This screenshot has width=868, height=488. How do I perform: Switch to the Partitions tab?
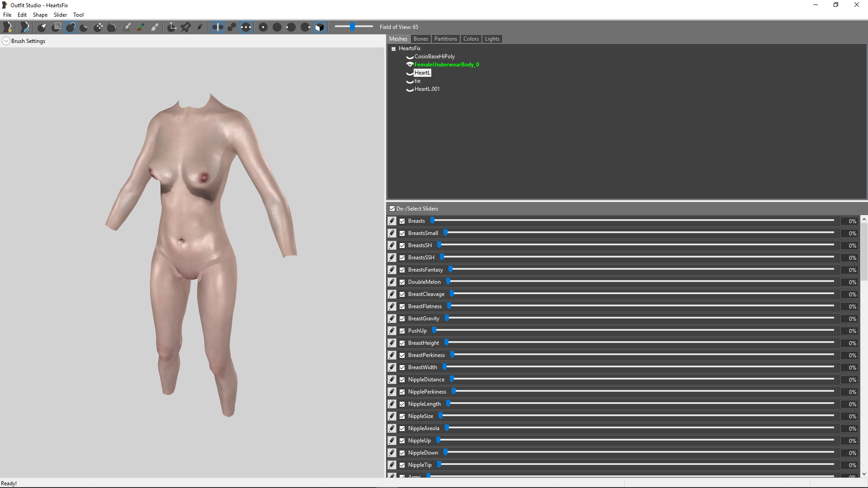[445, 39]
